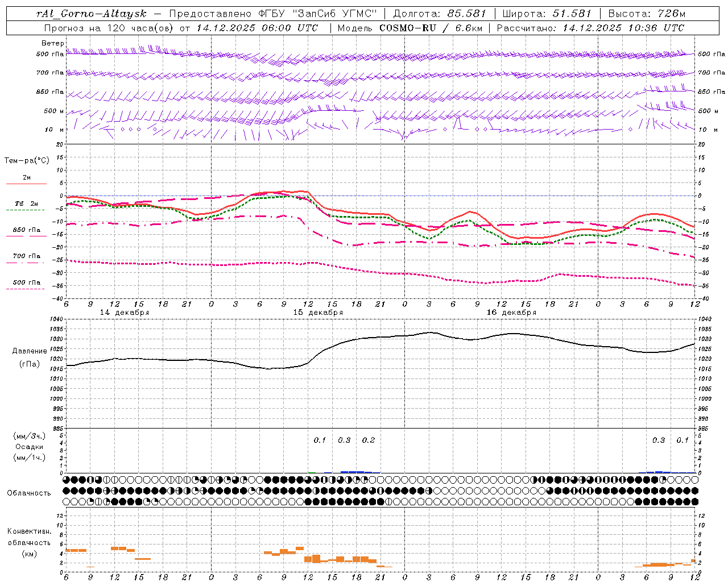728x582 pixels.
Task: Click the 500 гПа temperature legend label
Action: (27, 282)
